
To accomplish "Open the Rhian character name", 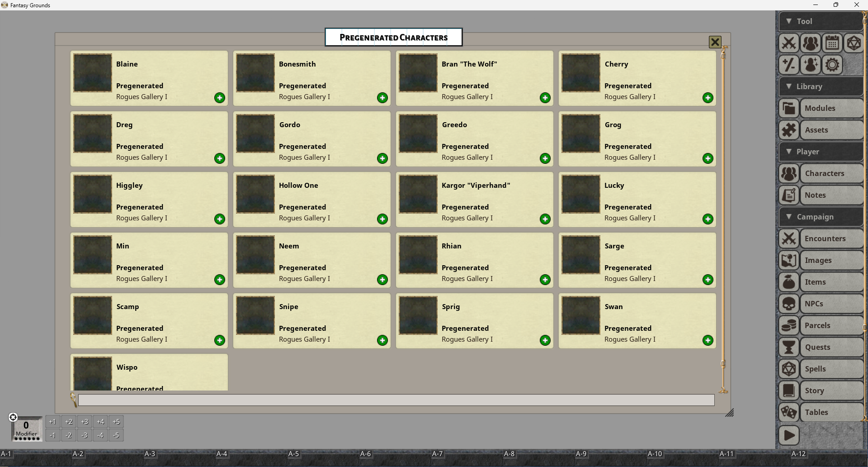I will [452, 246].
